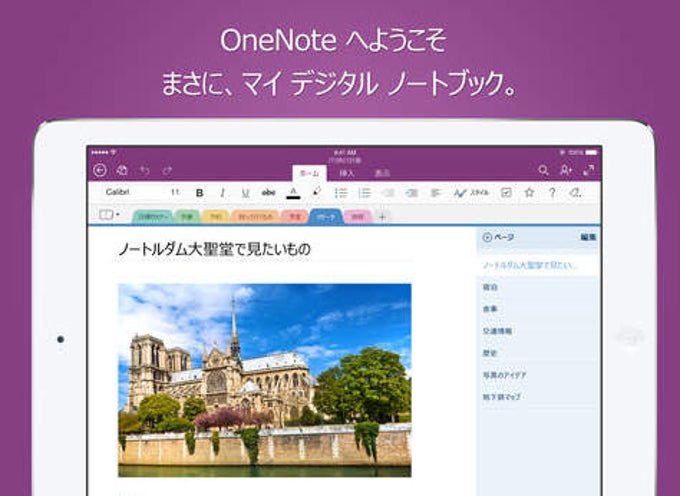Viewport: 680px width, 496px height.
Task: Toggle underline formatting U
Action: pyautogui.click(x=245, y=193)
